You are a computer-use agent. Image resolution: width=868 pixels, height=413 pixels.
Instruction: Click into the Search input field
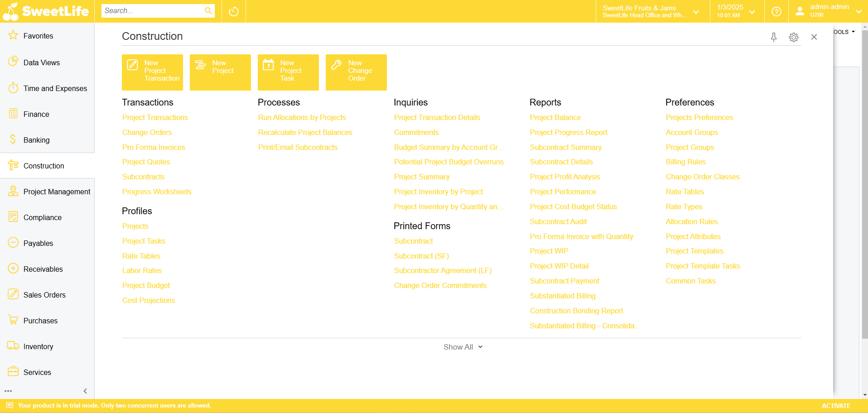(x=152, y=11)
